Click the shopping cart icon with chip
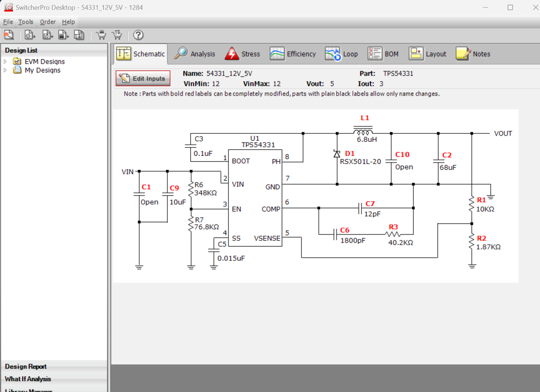This screenshot has height=392, width=540. click(101, 35)
